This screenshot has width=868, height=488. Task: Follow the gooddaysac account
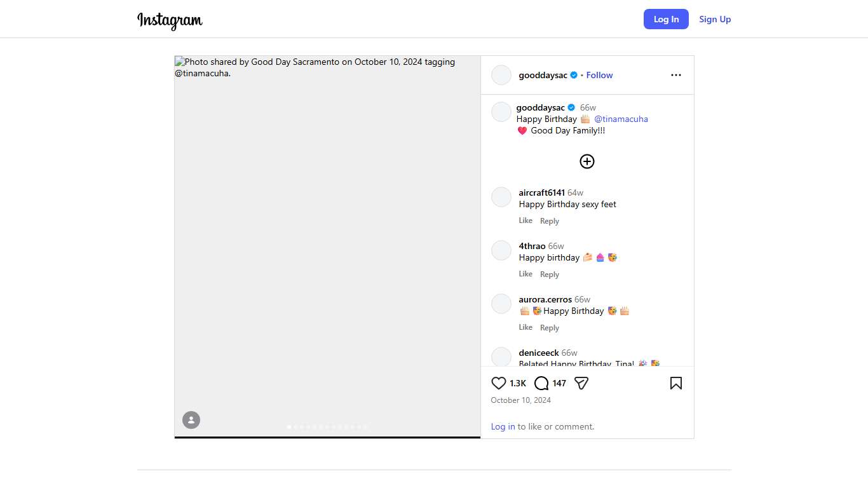(x=599, y=75)
